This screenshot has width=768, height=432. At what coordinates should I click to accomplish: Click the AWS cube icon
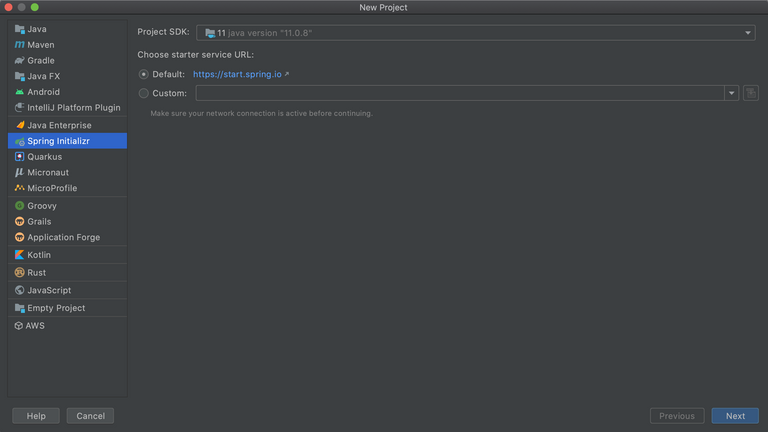(19, 326)
